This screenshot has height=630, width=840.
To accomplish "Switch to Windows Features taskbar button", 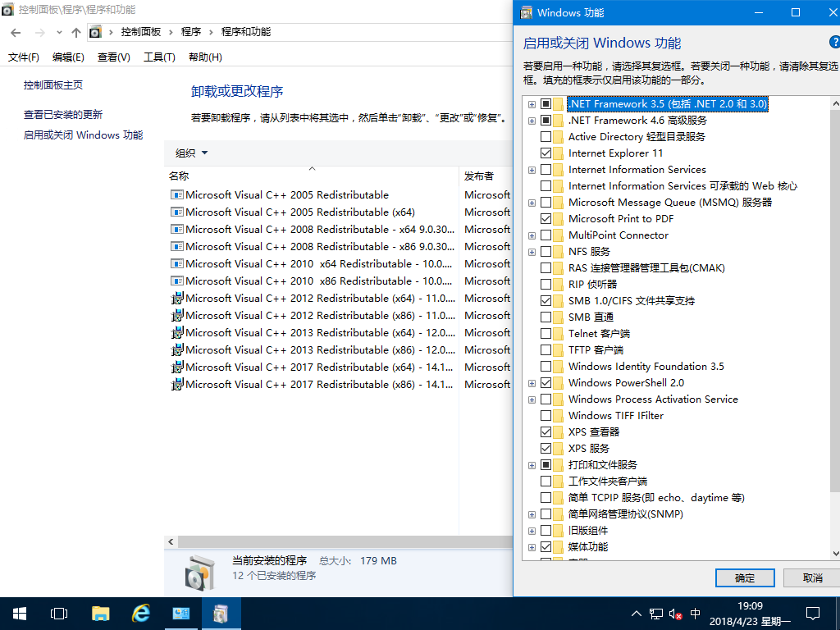I will (221, 614).
